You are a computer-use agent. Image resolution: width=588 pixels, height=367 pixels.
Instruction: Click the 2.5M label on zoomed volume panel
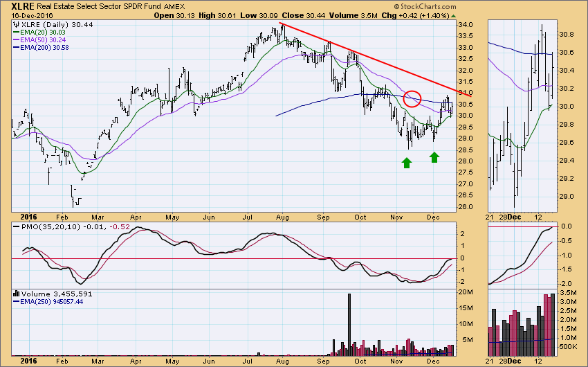[x=569, y=311]
